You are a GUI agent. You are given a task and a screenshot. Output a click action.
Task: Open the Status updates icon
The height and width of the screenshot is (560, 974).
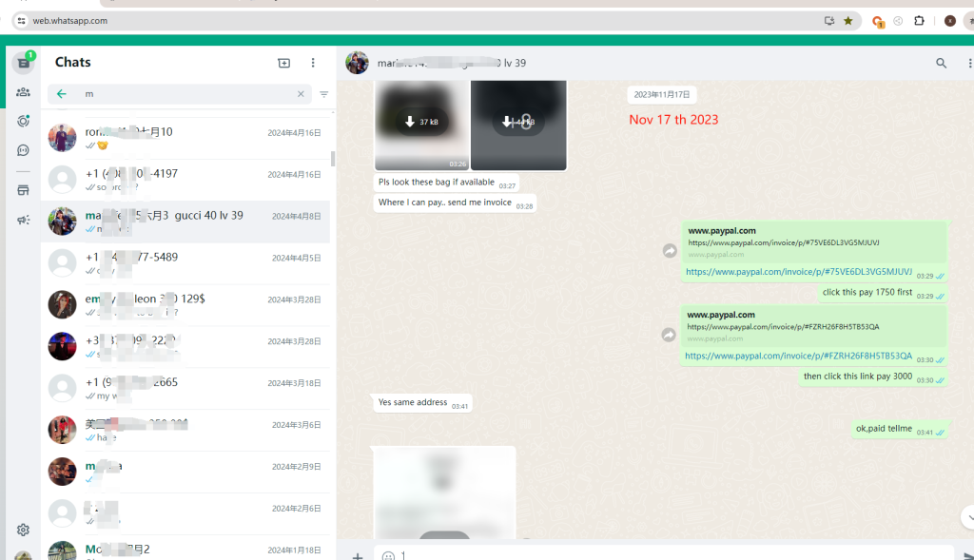pyautogui.click(x=23, y=121)
